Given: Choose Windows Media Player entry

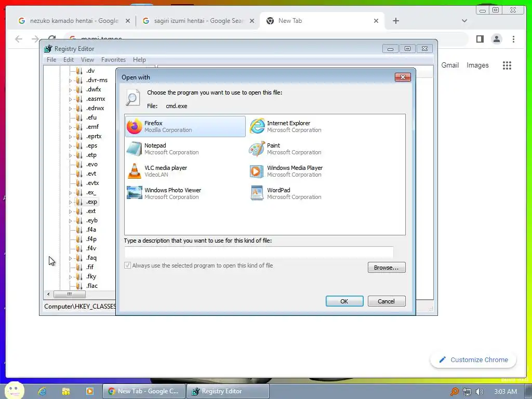Looking at the screenshot, I should [x=286, y=171].
